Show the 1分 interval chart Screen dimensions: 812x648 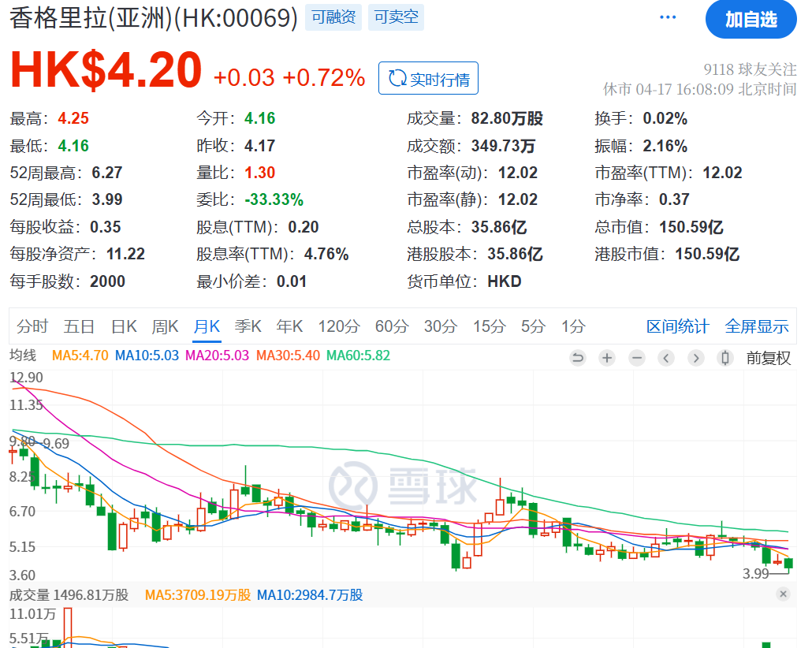(x=573, y=326)
